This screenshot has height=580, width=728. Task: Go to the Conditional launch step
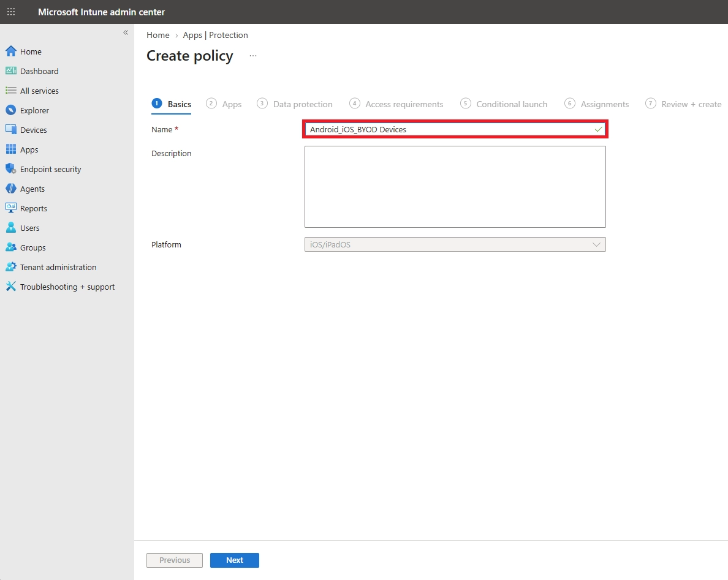click(x=504, y=104)
